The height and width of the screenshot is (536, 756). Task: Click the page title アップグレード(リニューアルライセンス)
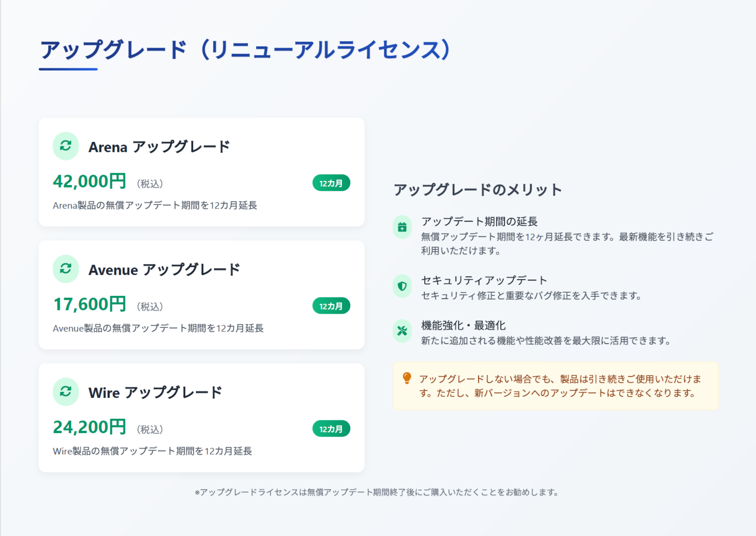[x=246, y=50]
